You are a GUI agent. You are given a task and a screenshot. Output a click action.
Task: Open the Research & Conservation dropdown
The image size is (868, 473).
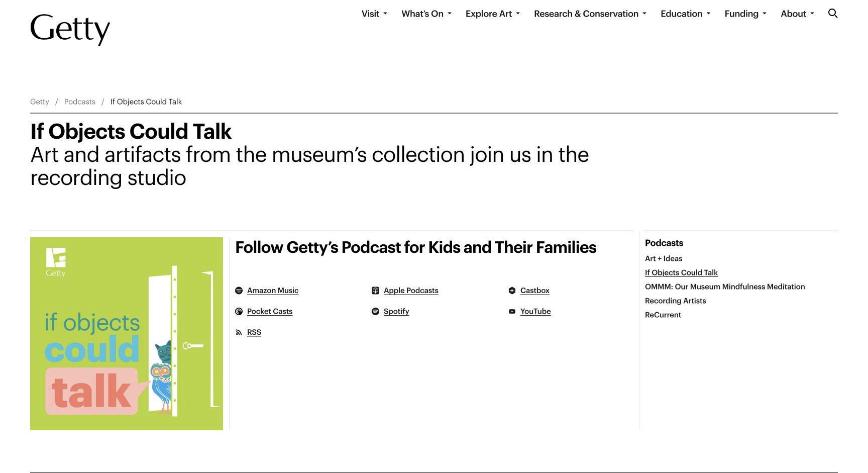(590, 14)
